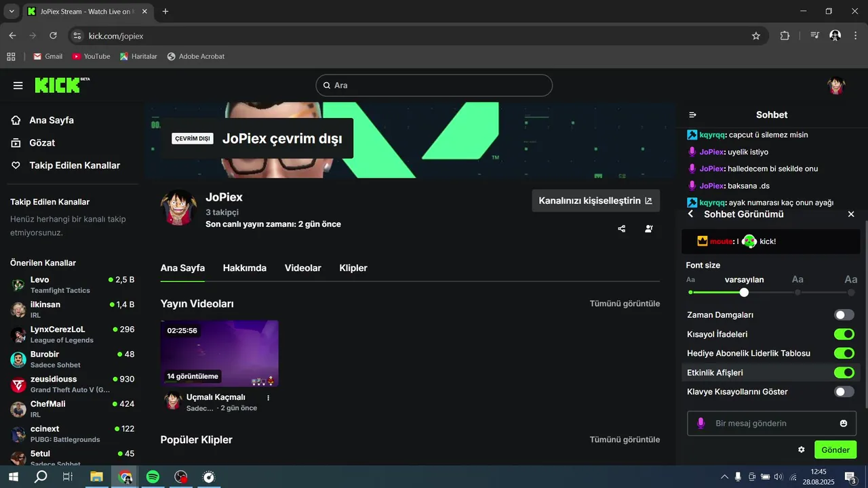The height and width of the screenshot is (488, 868).
Task: Switch to Klipler tab
Action: coord(353,268)
